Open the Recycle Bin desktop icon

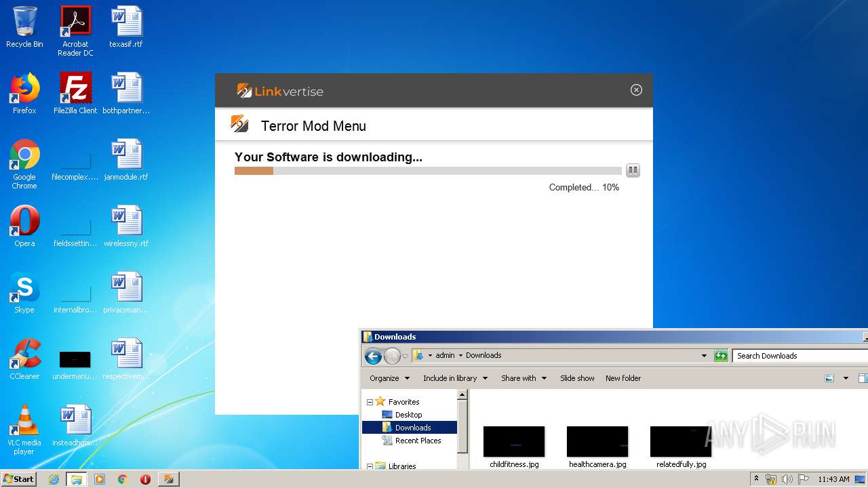point(24,27)
